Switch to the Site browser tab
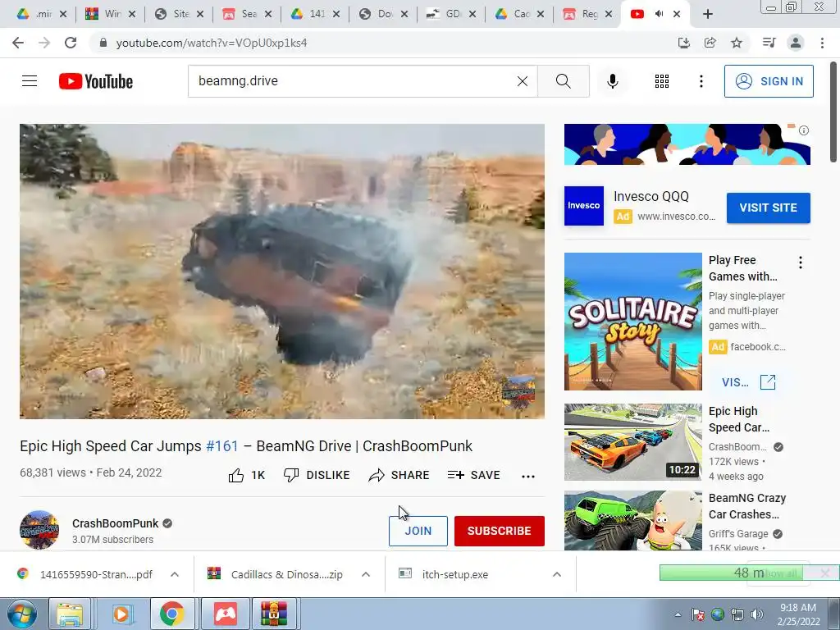This screenshot has height=630, width=840. tap(178, 14)
